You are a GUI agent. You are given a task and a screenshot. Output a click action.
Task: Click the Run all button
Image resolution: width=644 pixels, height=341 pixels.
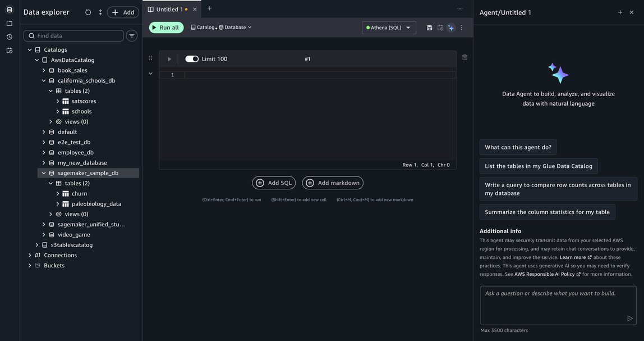pyautogui.click(x=167, y=28)
